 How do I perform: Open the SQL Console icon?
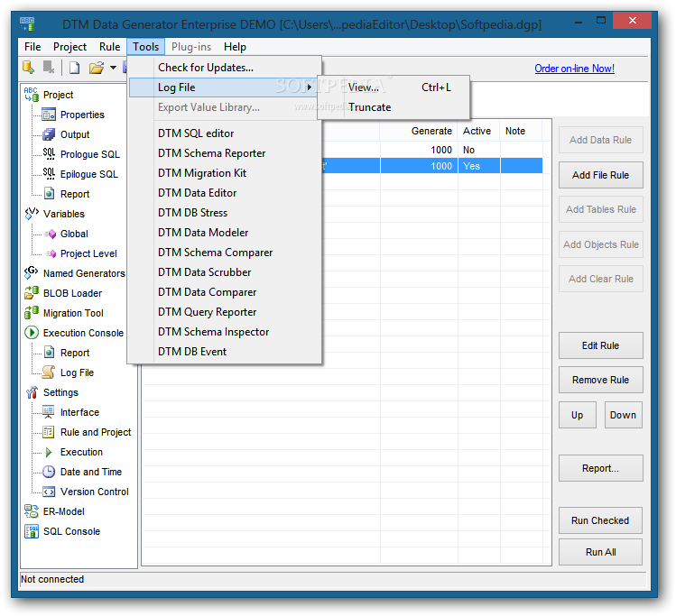coord(31,531)
